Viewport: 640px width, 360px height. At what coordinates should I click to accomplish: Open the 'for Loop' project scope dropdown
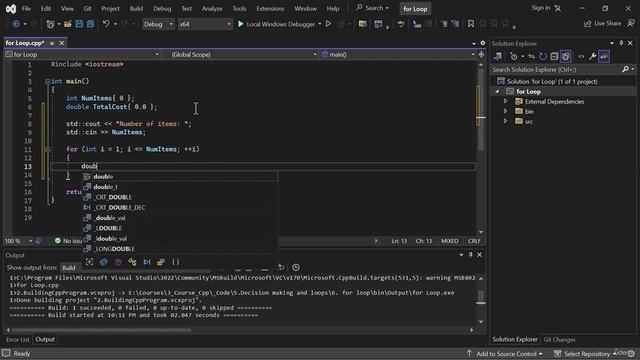coord(82,54)
